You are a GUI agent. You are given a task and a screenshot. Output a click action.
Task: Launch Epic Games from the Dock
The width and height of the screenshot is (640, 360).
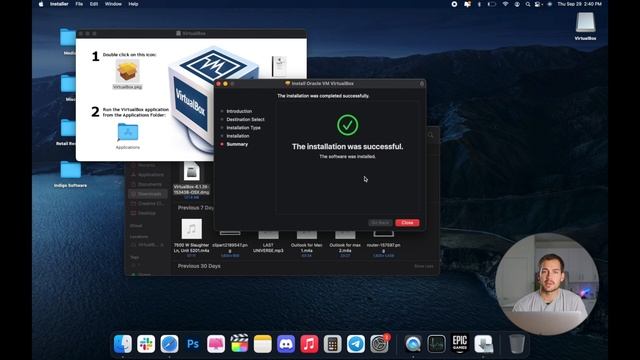pyautogui.click(x=460, y=344)
